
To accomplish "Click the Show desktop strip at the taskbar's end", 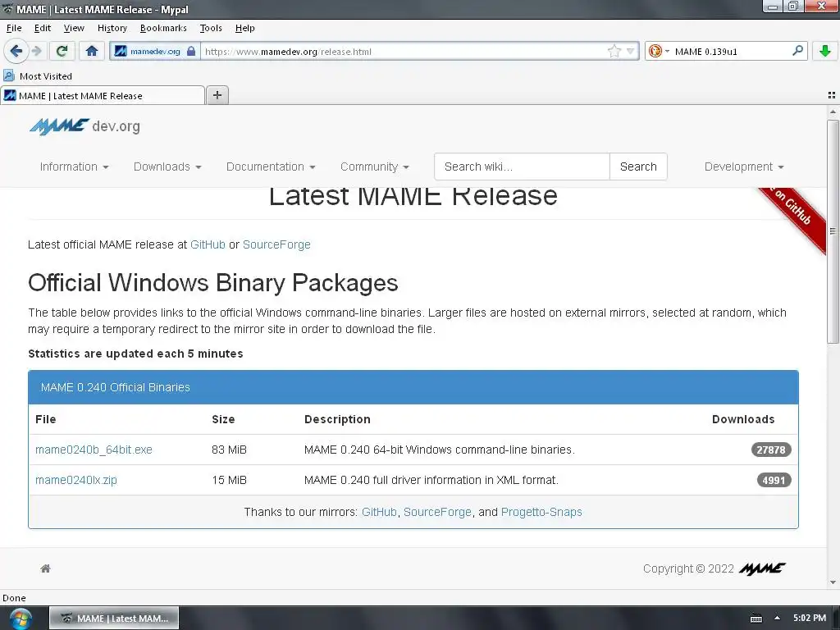I will coord(836,619).
